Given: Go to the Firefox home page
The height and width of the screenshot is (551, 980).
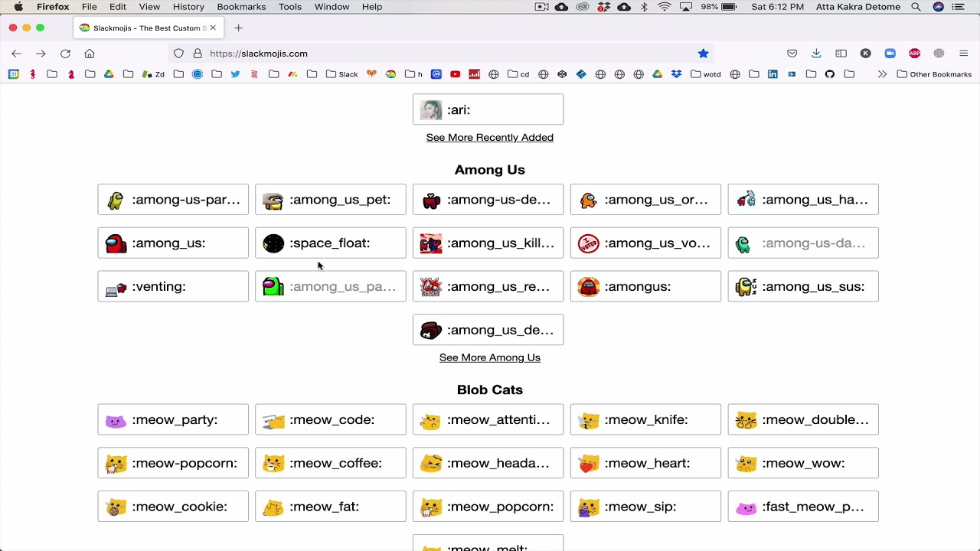Looking at the screenshot, I should [90, 54].
